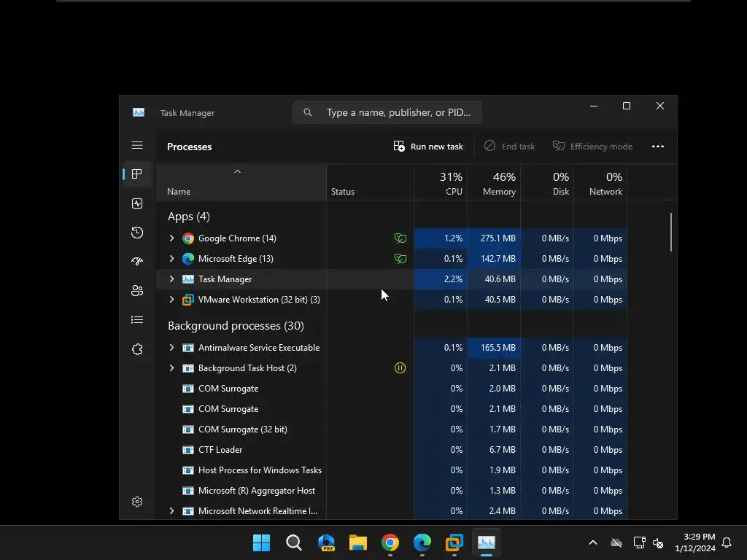Open clock and date 3:29 PM in tray
This screenshot has width=747, height=560.
tap(695, 542)
